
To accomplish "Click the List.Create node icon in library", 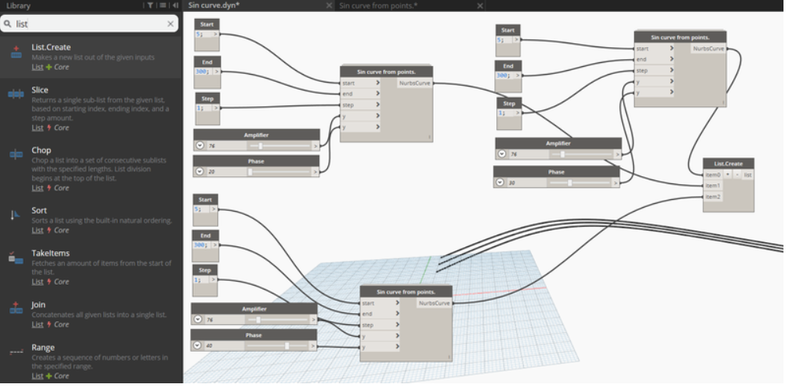I will point(16,52).
